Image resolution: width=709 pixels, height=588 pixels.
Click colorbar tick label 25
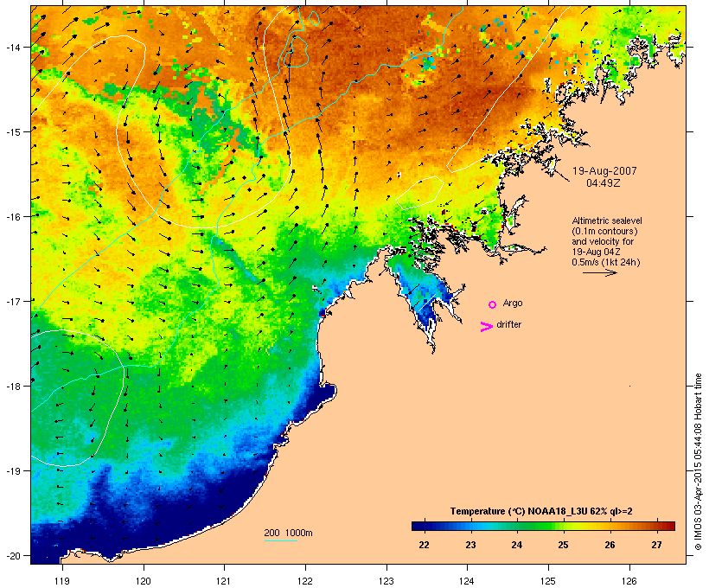(563, 545)
